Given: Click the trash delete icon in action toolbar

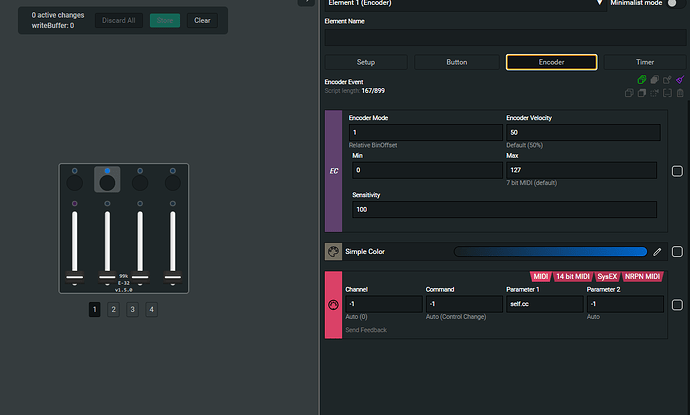Looking at the screenshot, I should coord(679,93).
